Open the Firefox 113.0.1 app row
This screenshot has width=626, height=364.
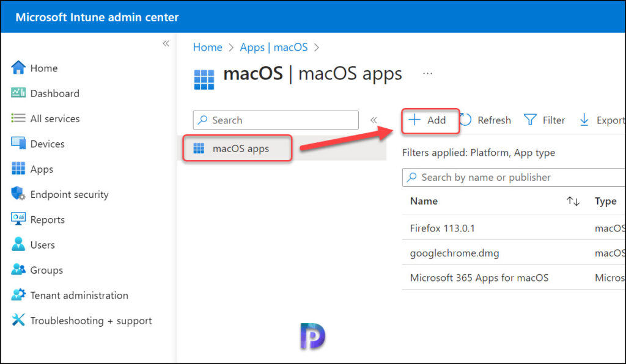(514, 228)
